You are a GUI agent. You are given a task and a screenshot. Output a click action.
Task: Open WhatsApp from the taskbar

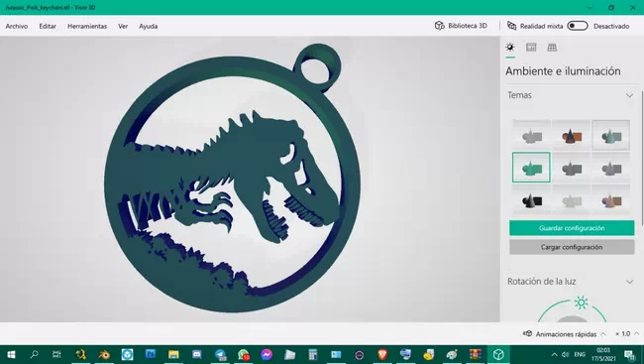[243, 354]
